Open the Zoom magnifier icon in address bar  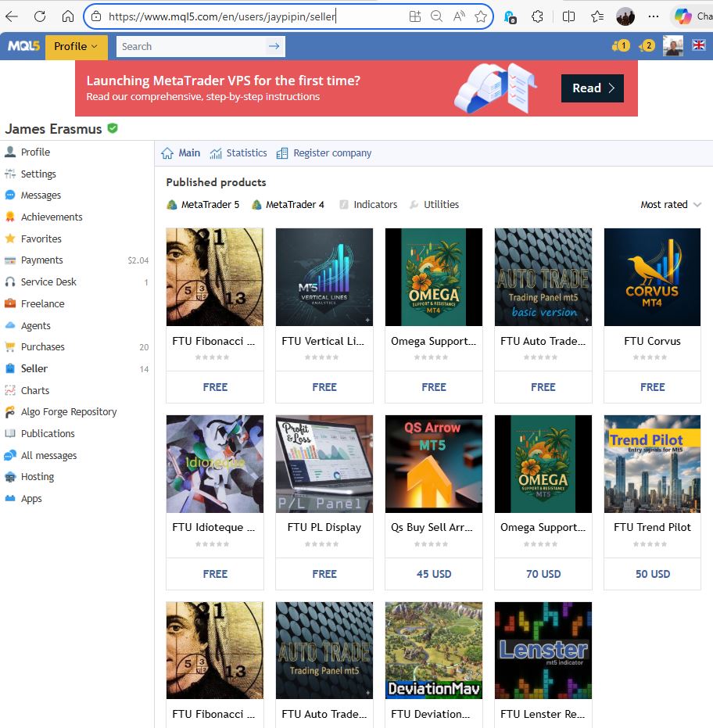[x=436, y=16]
